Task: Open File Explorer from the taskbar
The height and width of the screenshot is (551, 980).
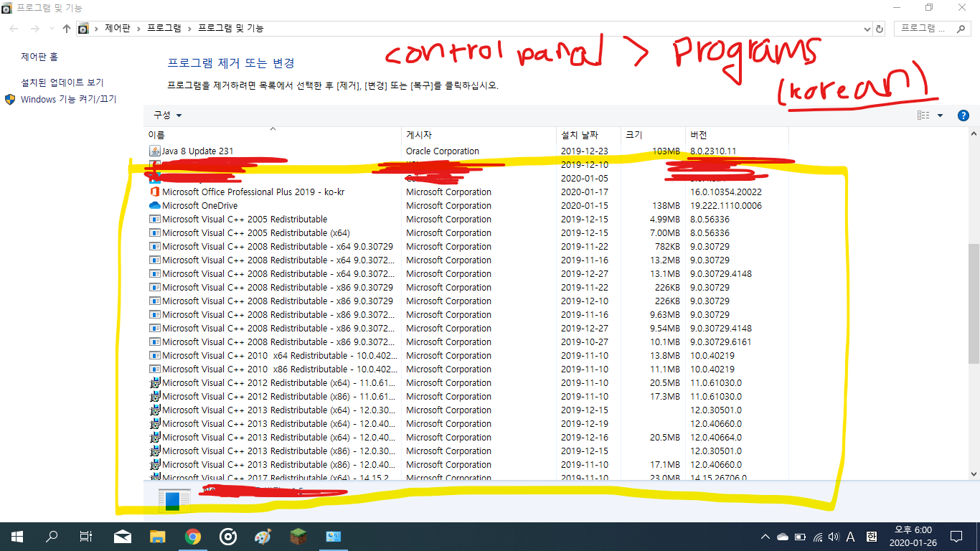Action: click(158, 537)
